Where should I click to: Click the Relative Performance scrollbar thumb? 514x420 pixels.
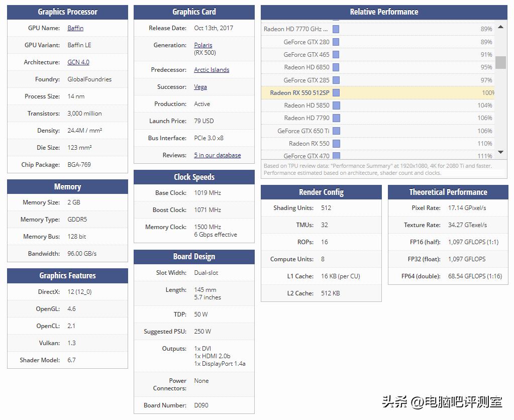[x=500, y=63]
